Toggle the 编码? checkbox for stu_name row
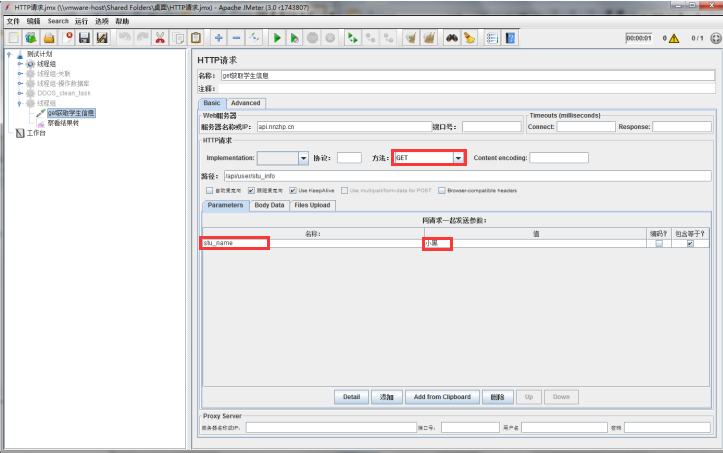The width and height of the screenshot is (723, 453). point(659,244)
